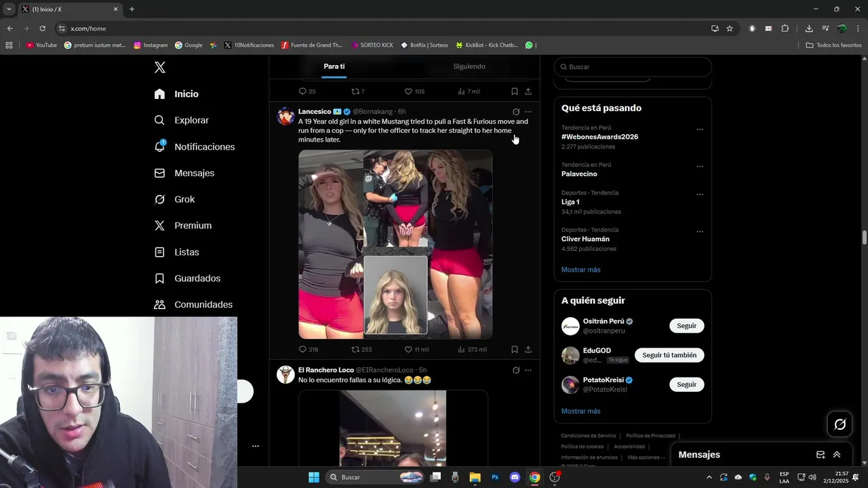Open the Lancesico post image
This screenshot has height=488, width=868.
395,244
